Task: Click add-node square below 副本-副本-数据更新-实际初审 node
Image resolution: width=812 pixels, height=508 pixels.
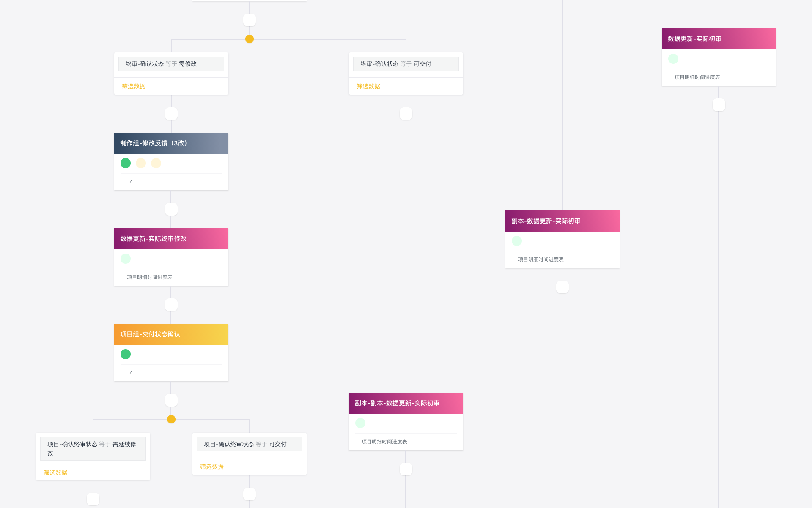Action: pyautogui.click(x=406, y=469)
